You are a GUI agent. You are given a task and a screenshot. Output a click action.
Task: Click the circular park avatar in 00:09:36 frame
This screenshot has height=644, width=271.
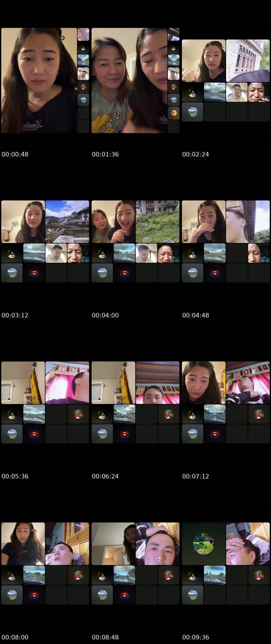(204, 544)
